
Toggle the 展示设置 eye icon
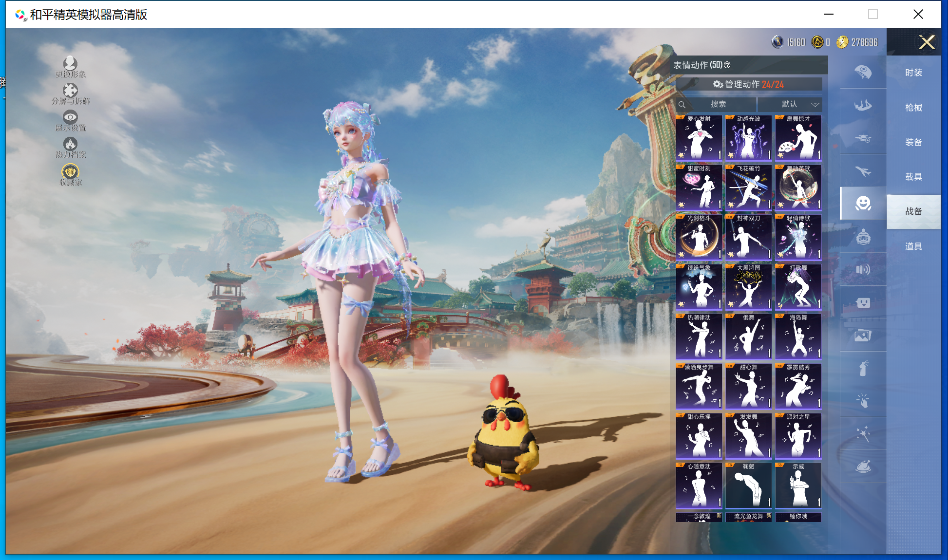point(70,117)
